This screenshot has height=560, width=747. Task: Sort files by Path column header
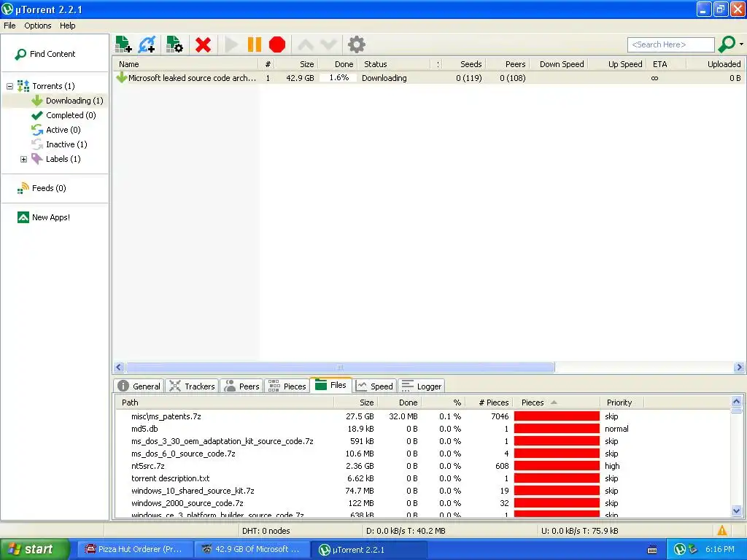[130, 402]
